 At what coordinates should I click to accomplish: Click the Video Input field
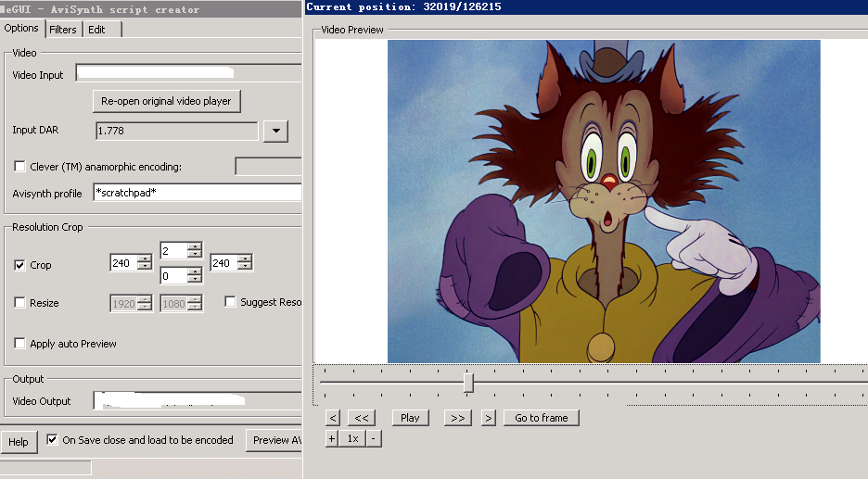(x=189, y=73)
